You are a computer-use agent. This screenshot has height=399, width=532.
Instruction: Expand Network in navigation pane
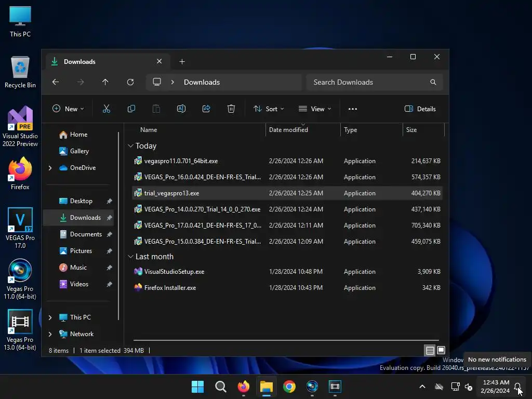[x=50, y=334]
